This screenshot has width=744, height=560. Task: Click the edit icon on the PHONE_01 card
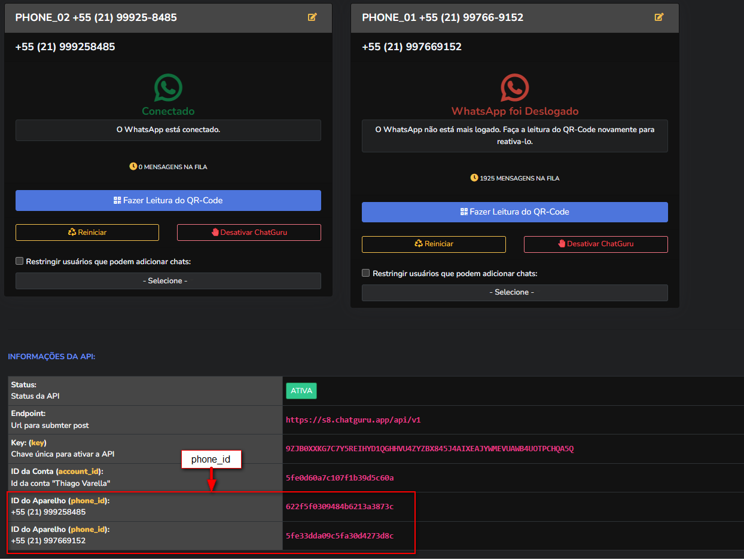[x=659, y=17]
